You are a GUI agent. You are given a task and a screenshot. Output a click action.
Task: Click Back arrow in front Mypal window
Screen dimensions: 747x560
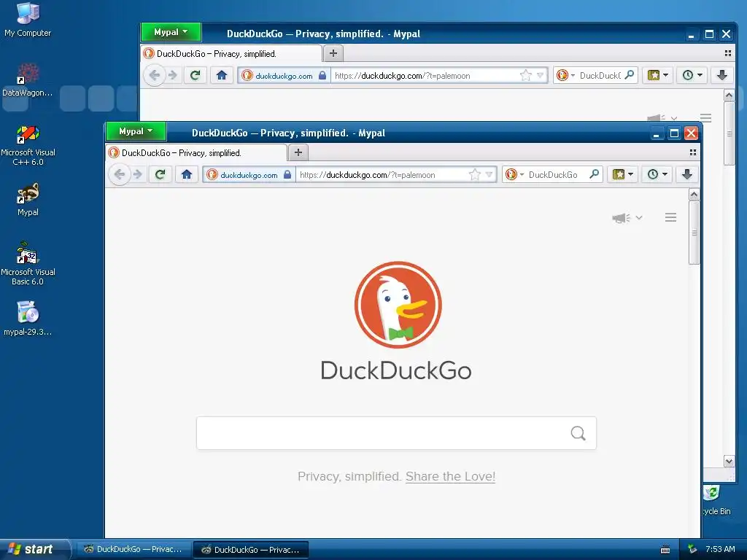(119, 175)
